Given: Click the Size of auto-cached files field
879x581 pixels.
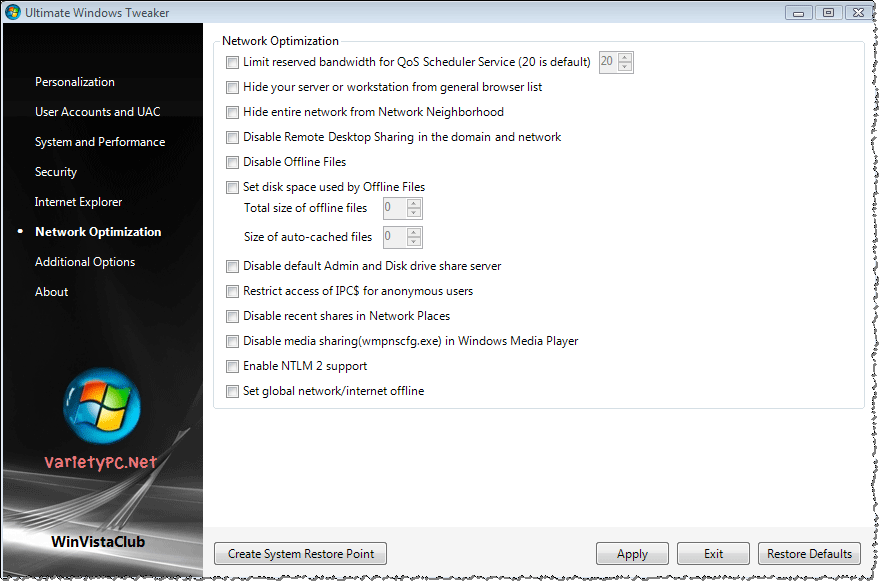Looking at the screenshot, I should 395,237.
